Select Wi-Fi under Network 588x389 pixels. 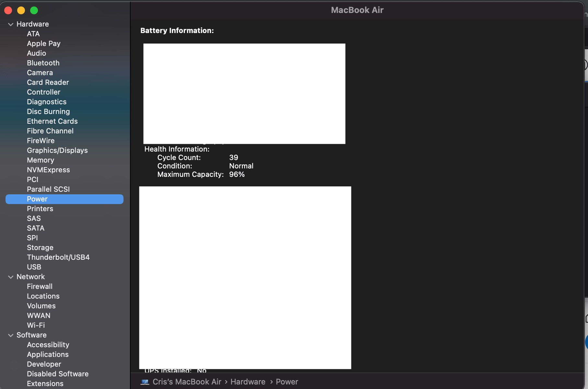(x=36, y=325)
